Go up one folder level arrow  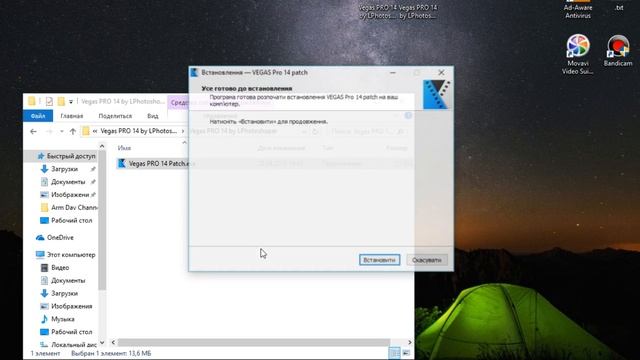73,131
